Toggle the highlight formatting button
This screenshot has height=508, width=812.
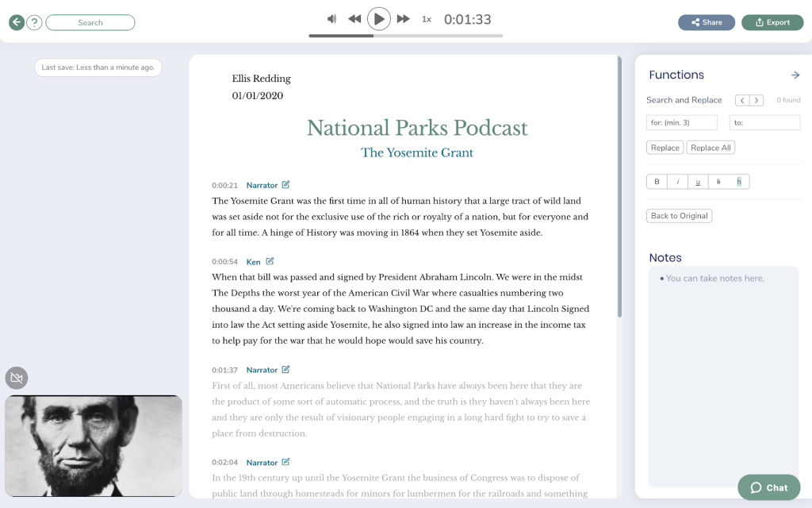coord(739,182)
